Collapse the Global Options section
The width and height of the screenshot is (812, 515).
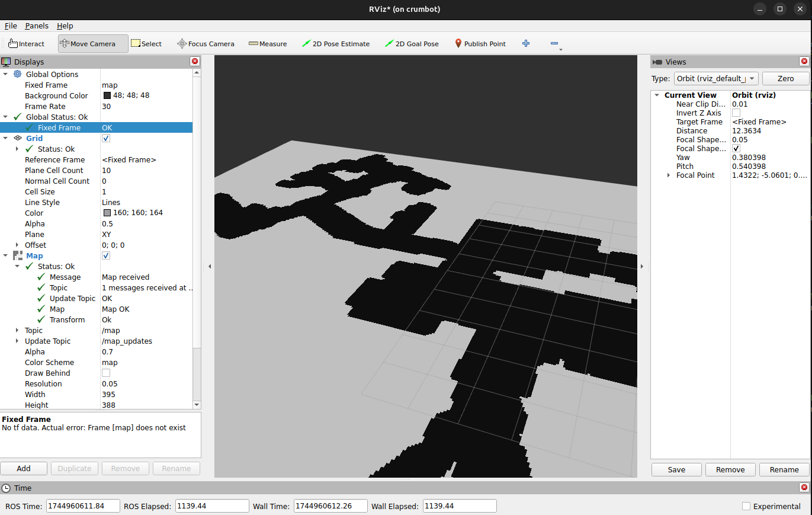(x=7, y=74)
